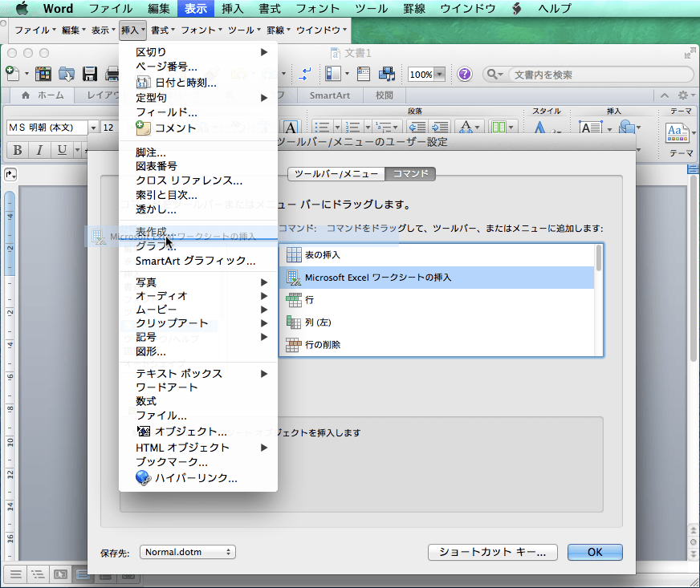Choose ハイパーリンク... from the menu

(x=198, y=478)
